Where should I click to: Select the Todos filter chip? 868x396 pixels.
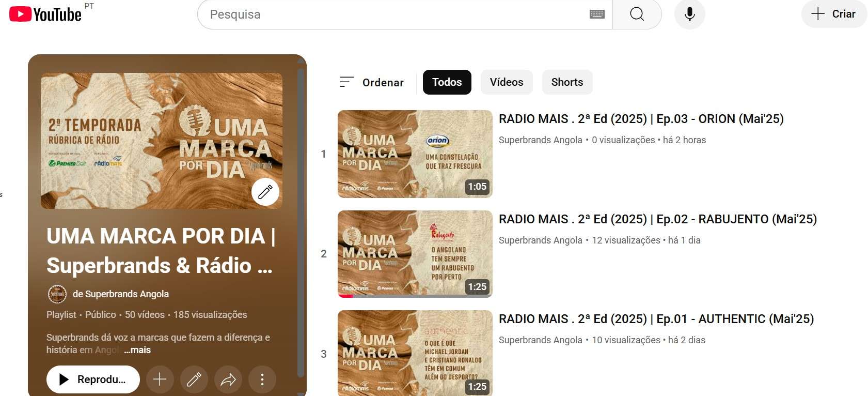(x=447, y=82)
